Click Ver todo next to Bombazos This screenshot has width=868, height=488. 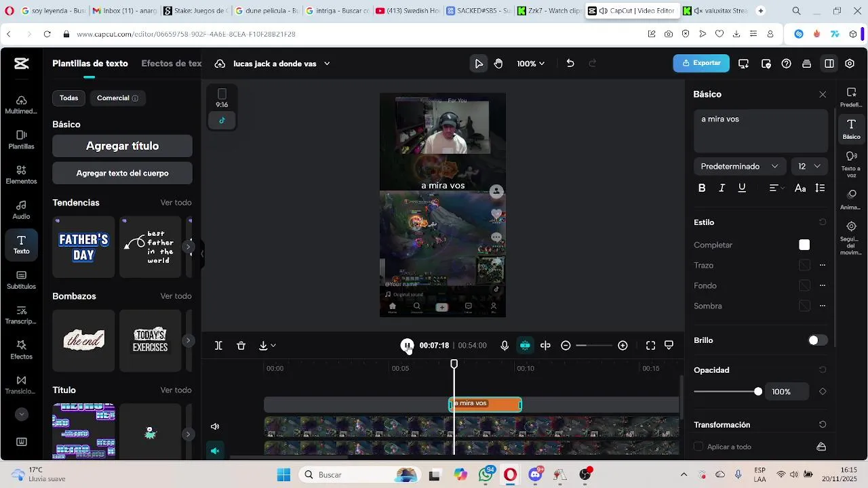click(176, 296)
